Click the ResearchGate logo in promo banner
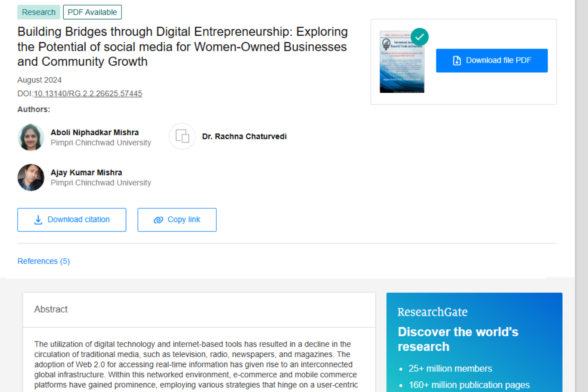The width and height of the screenshot is (588, 392). (432, 312)
